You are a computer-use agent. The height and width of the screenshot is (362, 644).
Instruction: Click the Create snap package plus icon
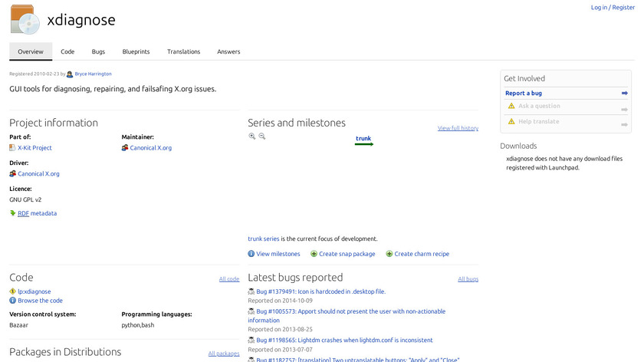coord(314,254)
